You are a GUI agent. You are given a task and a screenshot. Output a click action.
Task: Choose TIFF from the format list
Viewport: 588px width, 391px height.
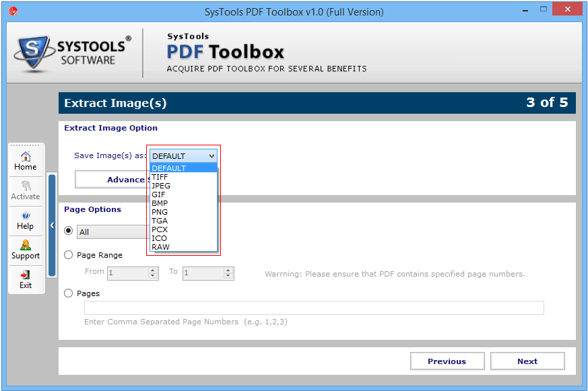click(x=183, y=177)
